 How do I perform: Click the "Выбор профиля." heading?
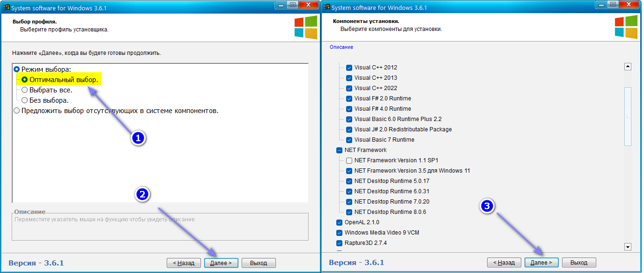pyautogui.click(x=35, y=22)
